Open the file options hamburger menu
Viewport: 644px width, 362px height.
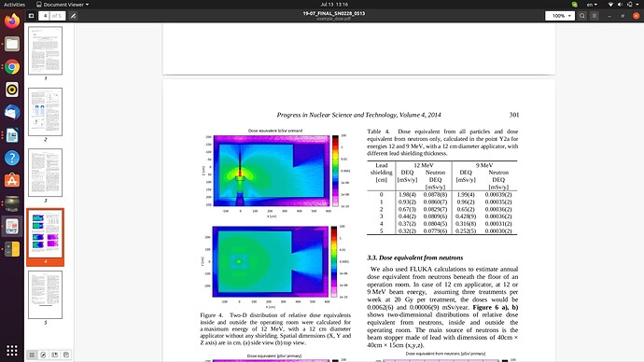(595, 16)
